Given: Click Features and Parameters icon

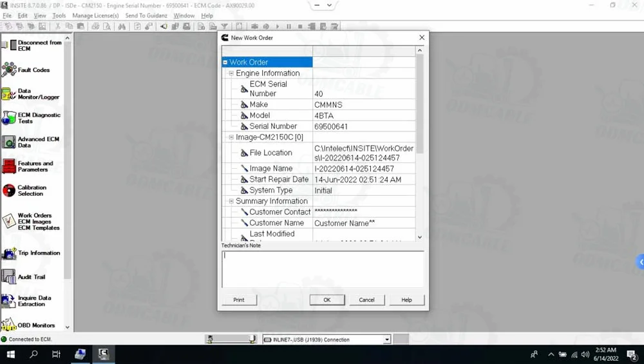Looking at the screenshot, I should 9,167.
